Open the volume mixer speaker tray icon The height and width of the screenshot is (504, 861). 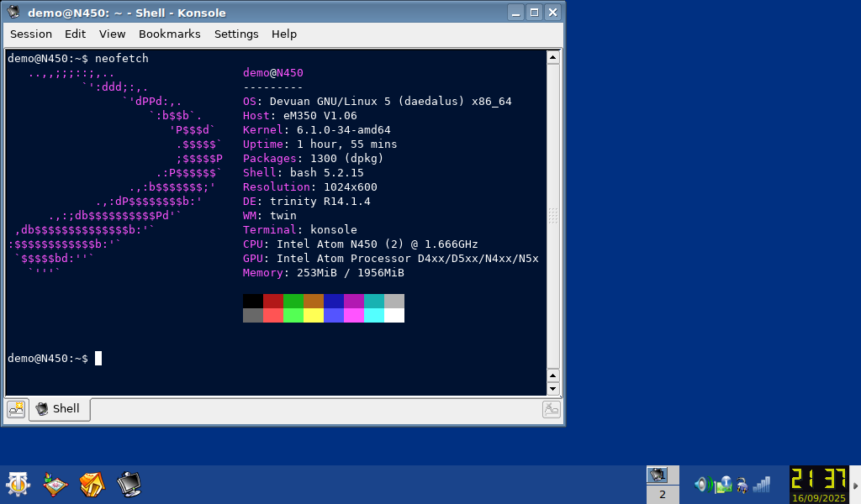(x=704, y=484)
